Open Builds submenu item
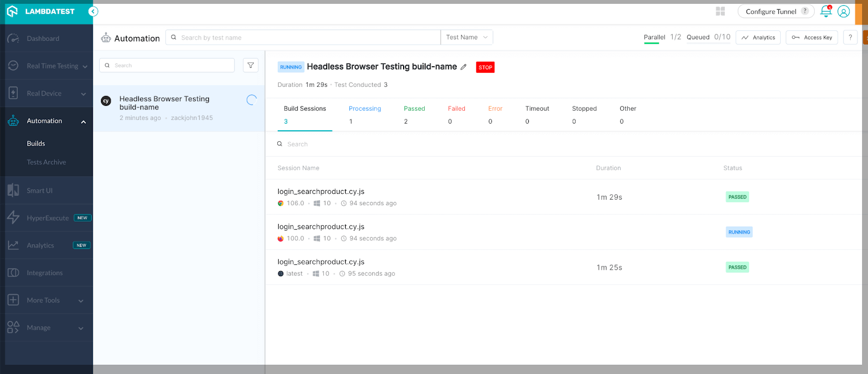This screenshot has height=374, width=868. click(36, 144)
